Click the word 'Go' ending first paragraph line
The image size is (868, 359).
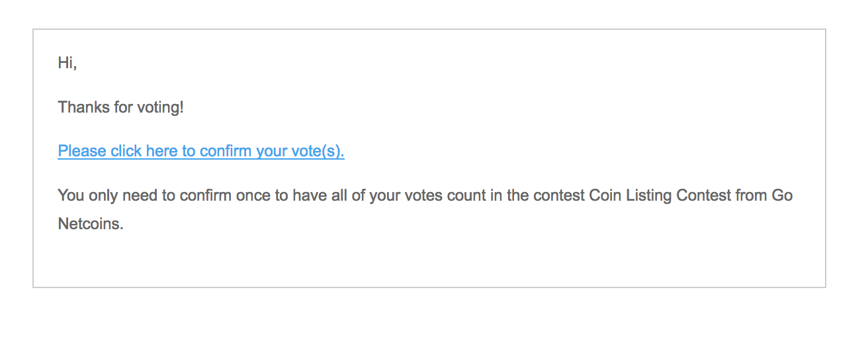pos(782,195)
